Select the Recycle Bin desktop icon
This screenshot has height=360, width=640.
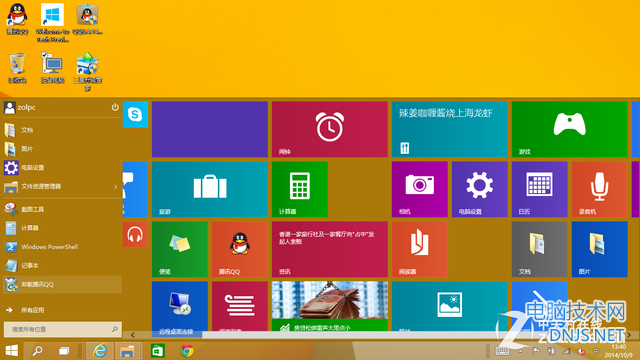pyautogui.click(x=17, y=68)
